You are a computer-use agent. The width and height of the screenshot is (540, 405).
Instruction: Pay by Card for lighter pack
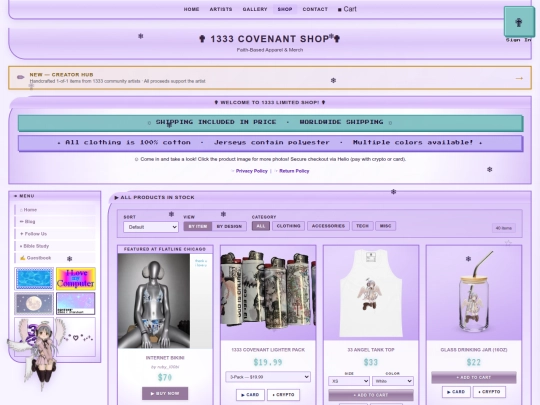(250, 395)
